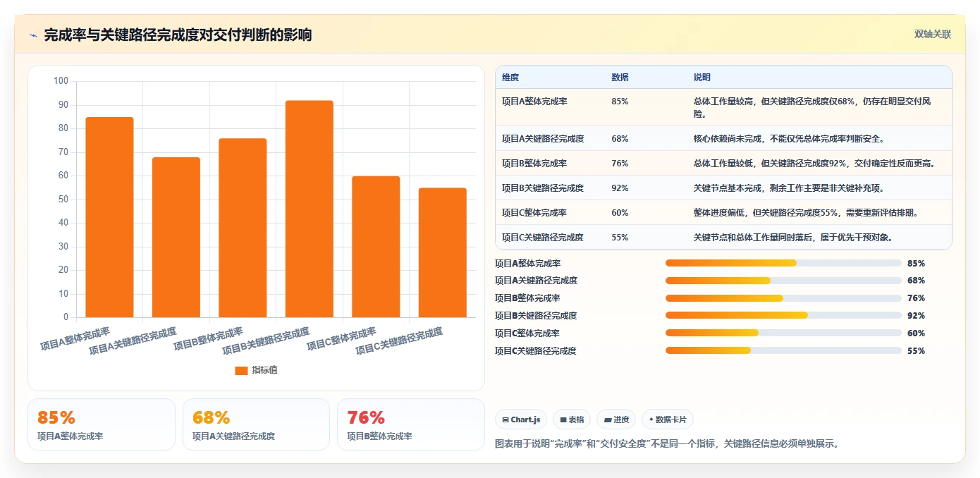Click the description starting with 总体工作量较高

click(812, 107)
